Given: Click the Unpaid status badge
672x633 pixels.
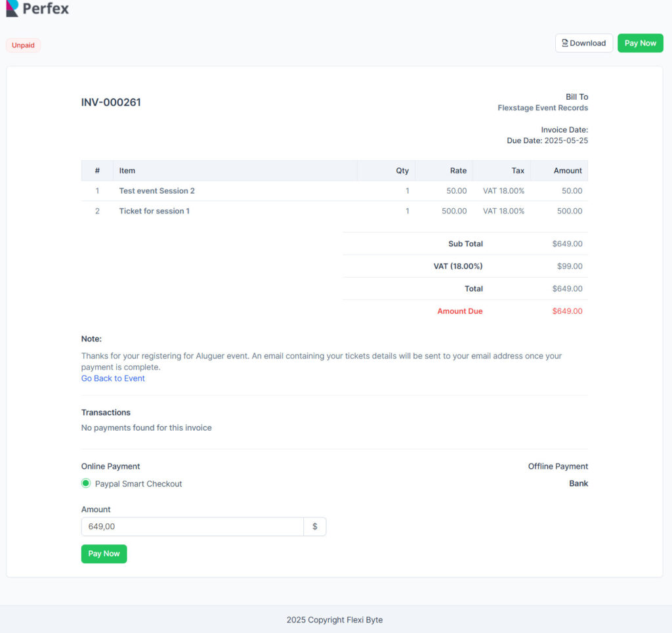Looking at the screenshot, I should 23,45.
